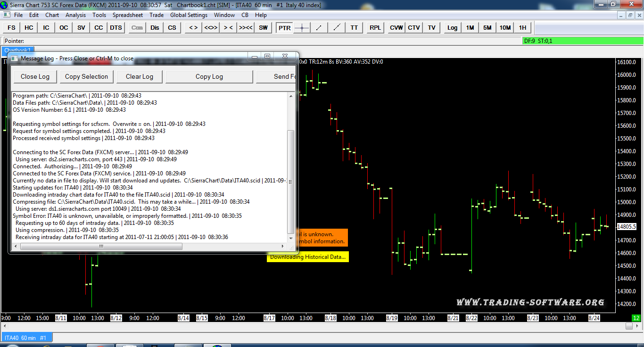Toggle the PTR pointer mode button
The height and width of the screenshot is (347, 644).
point(284,28)
